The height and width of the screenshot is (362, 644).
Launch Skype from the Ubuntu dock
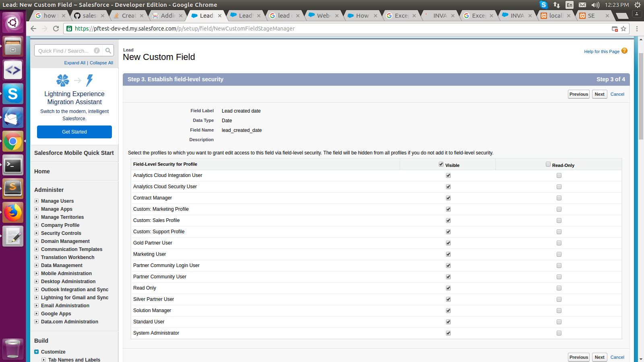point(13,94)
